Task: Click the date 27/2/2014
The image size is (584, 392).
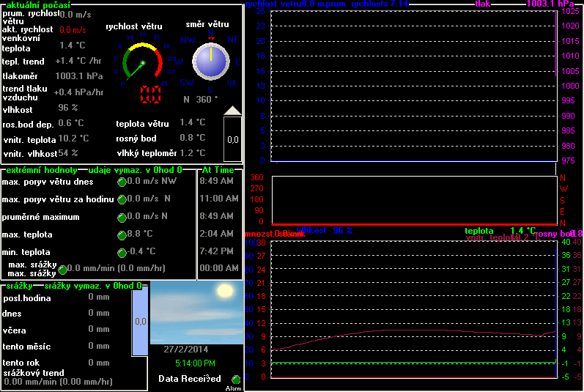Action: click(x=186, y=350)
